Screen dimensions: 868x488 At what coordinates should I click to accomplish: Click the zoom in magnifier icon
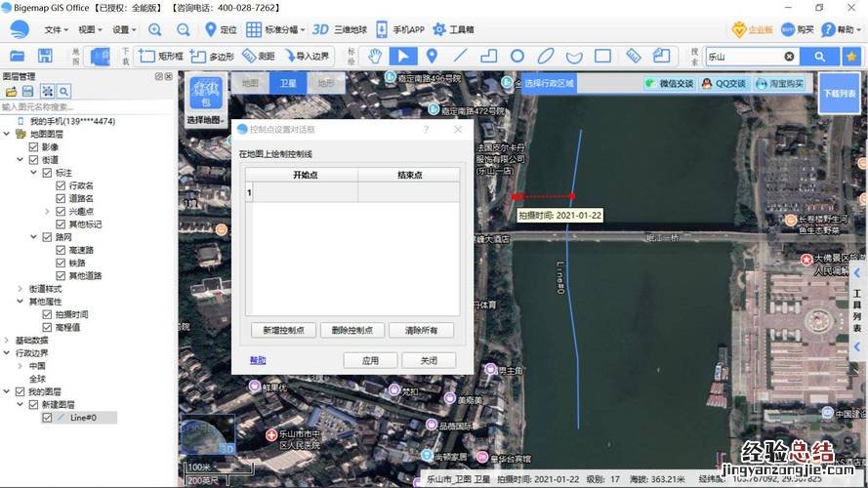[155, 29]
